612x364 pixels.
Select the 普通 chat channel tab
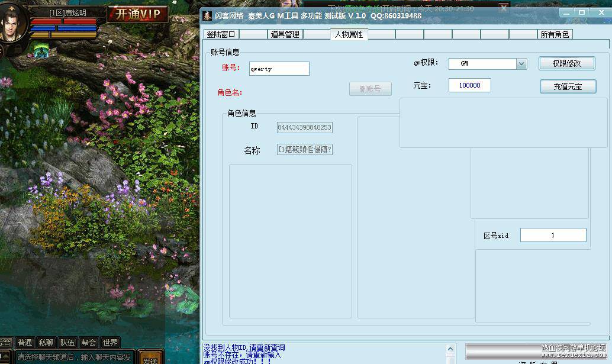tap(25, 342)
